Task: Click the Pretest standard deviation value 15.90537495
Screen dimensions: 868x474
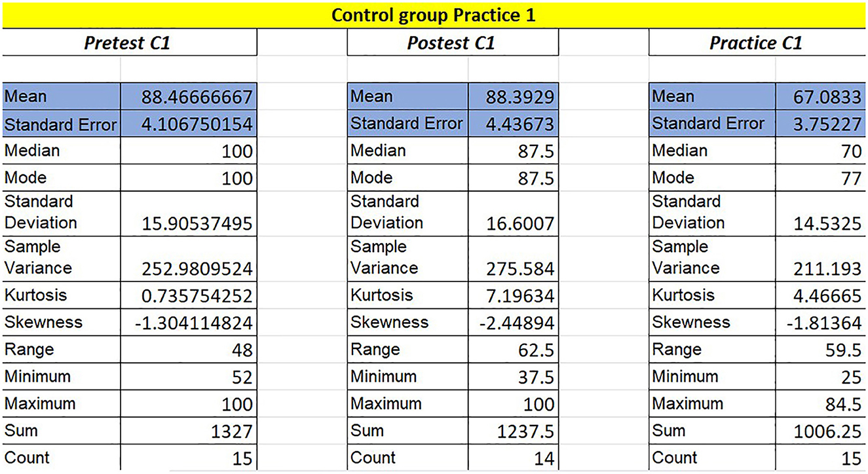Action: pyautogui.click(x=197, y=224)
